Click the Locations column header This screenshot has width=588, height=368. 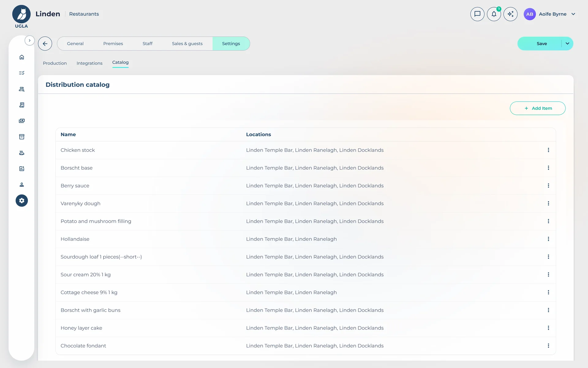[258, 134]
